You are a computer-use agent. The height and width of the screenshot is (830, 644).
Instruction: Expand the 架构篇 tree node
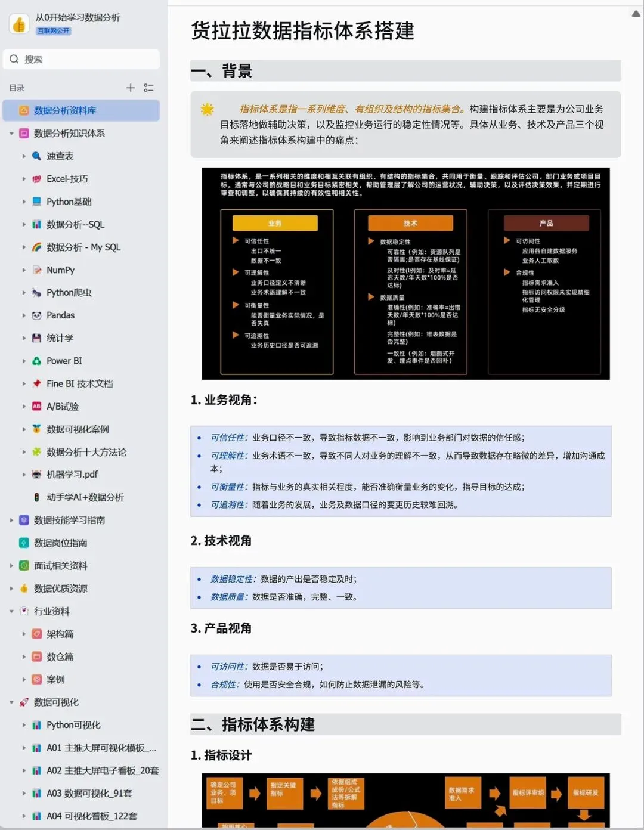(x=24, y=634)
